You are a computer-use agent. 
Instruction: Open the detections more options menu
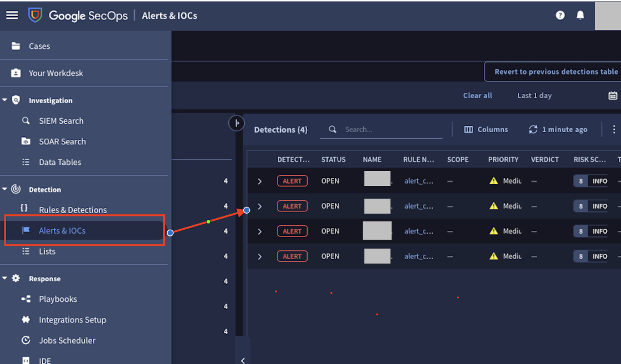[x=614, y=129]
